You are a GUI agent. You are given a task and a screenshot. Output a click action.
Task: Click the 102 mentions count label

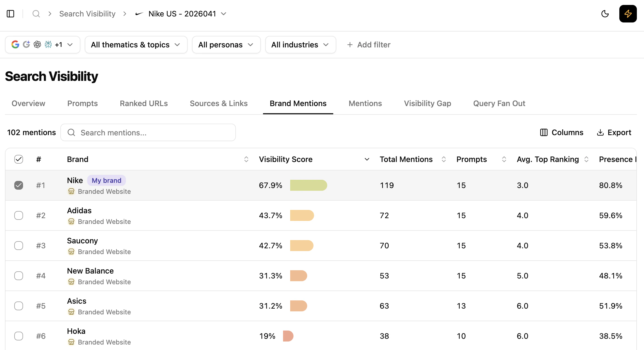click(x=31, y=132)
